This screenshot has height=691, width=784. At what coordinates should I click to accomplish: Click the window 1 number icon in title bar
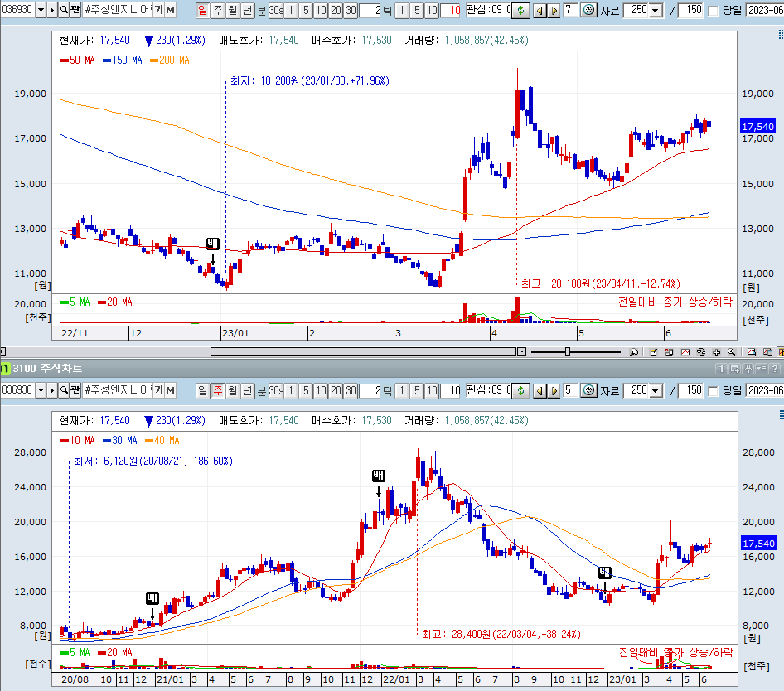coord(721,369)
